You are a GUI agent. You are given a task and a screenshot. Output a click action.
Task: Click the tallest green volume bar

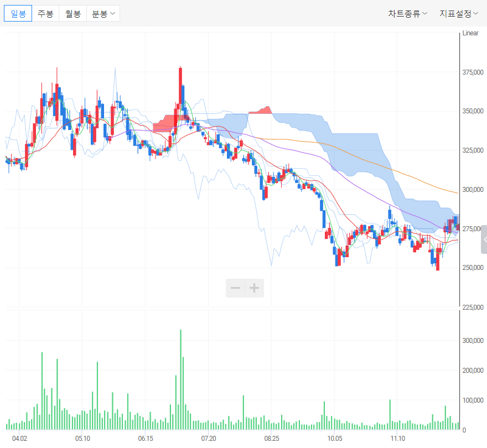[180, 379]
